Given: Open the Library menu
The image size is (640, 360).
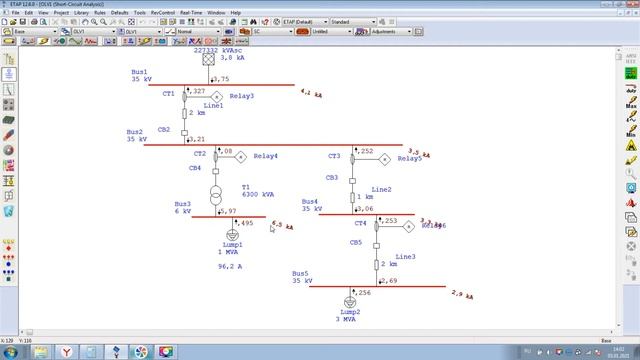Looking at the screenshot, I should pos(81,13).
